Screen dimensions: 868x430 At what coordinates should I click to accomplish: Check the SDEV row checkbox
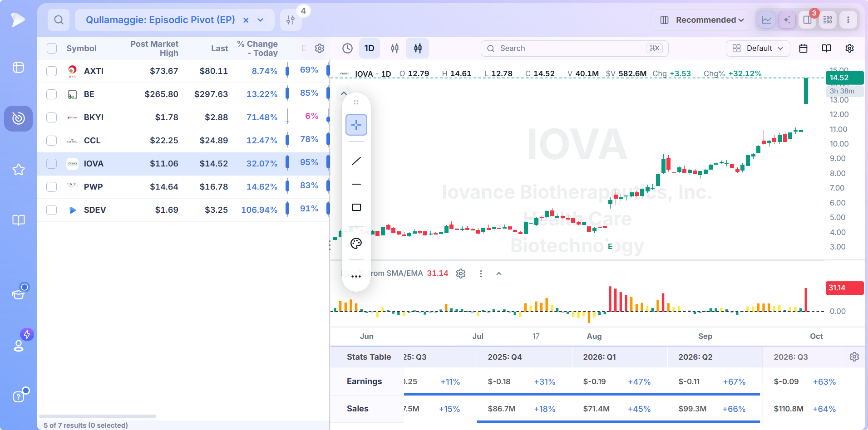pyautogui.click(x=52, y=210)
